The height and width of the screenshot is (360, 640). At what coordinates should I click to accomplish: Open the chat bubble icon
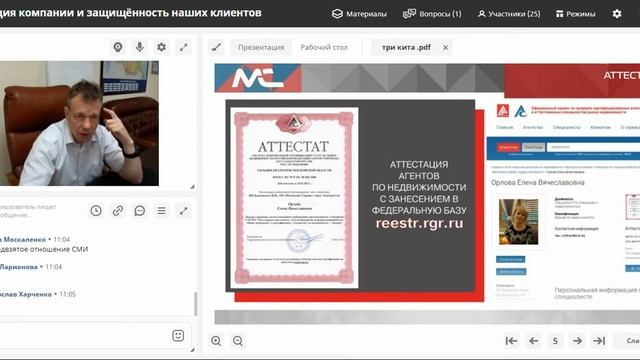click(x=140, y=211)
